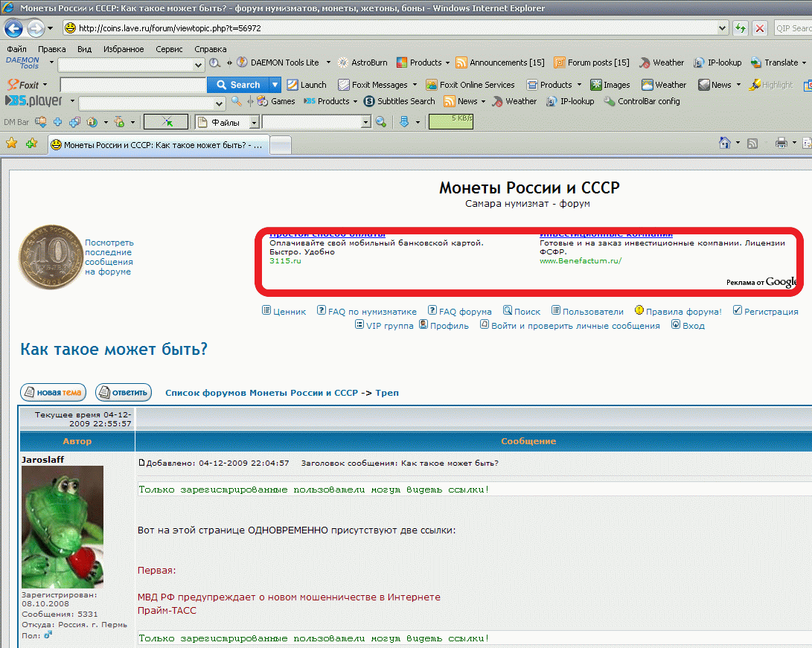Open the Home page icon
This screenshot has width=812, height=648.
[725, 143]
